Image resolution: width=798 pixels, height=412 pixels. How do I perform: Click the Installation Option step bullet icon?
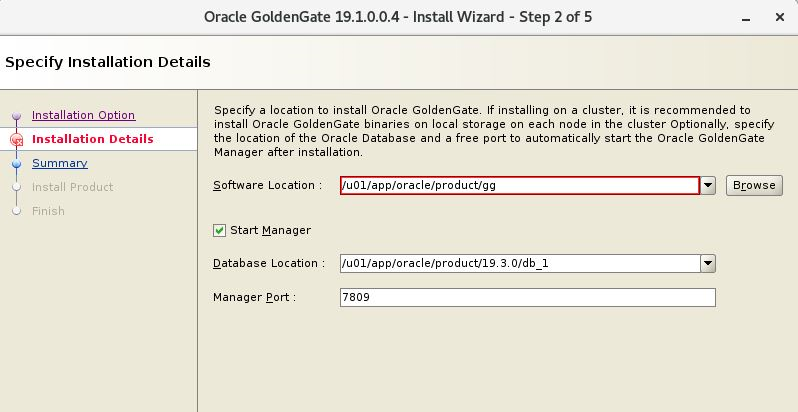coord(17,116)
